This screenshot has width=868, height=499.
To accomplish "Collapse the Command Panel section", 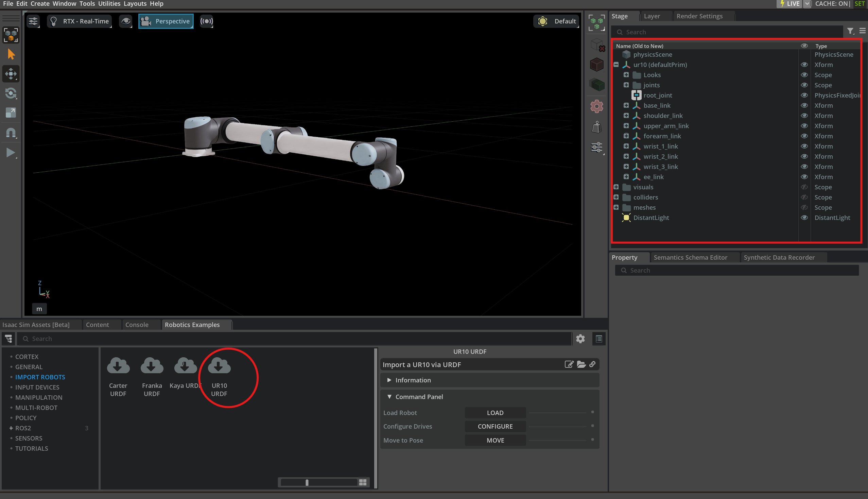I will pos(389,397).
